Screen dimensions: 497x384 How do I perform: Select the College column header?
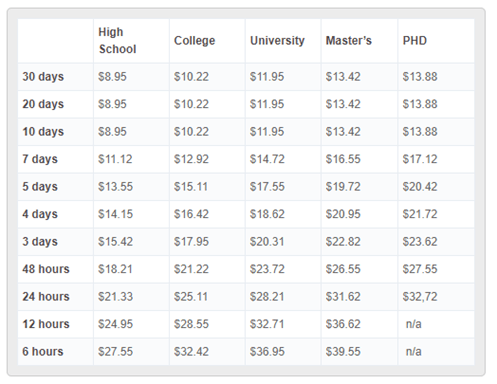tap(195, 41)
